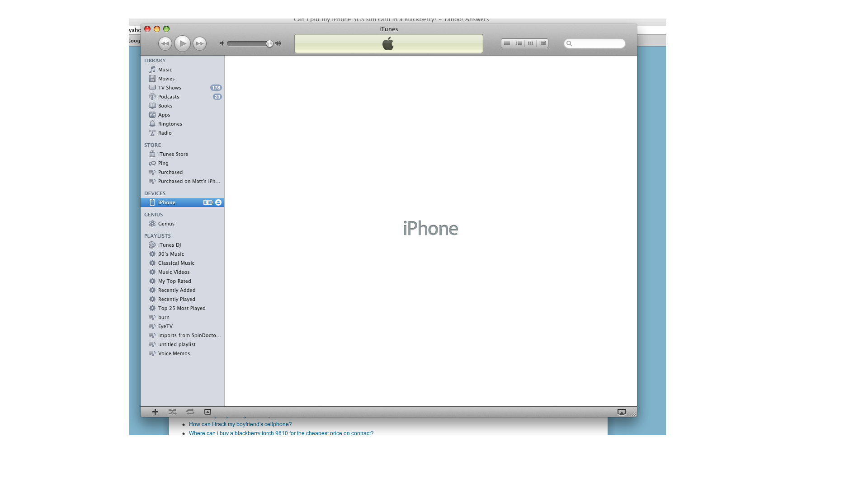Click the large iPhone title text
Viewport: 868px width, 488px height.
(x=430, y=228)
